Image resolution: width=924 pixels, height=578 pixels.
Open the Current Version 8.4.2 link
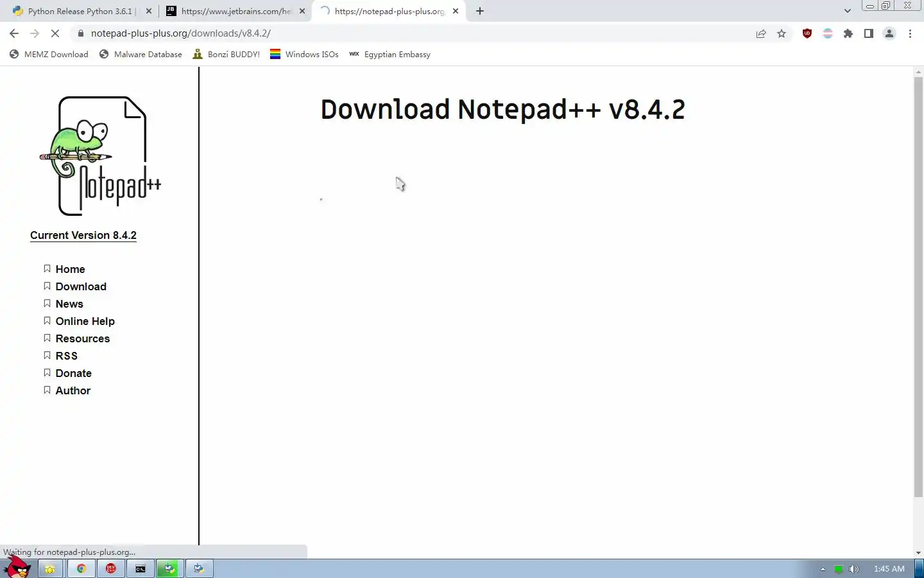83,235
